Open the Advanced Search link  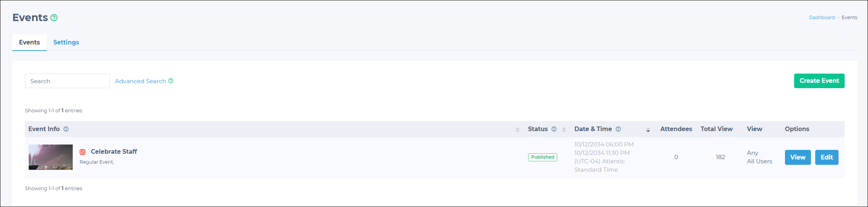pos(140,81)
